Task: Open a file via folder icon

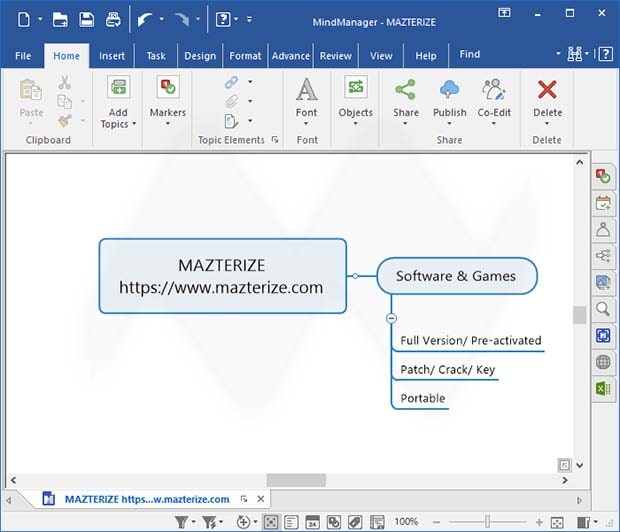Action: (x=60, y=19)
